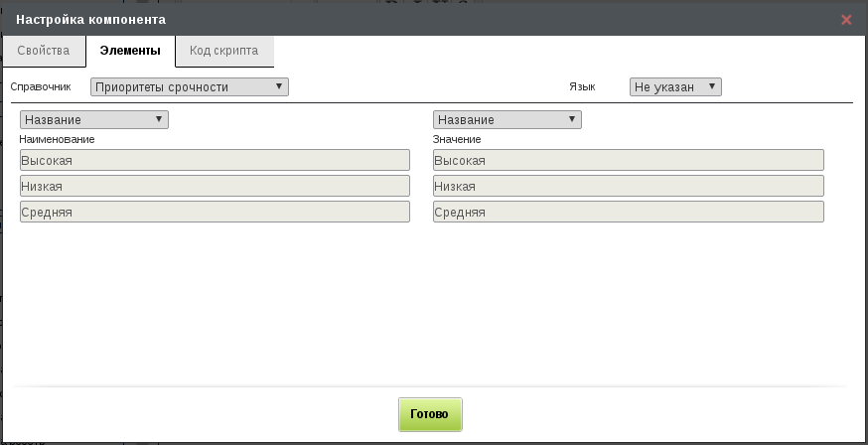
Task: Click the Высокая field under Значение
Action: 629,160
